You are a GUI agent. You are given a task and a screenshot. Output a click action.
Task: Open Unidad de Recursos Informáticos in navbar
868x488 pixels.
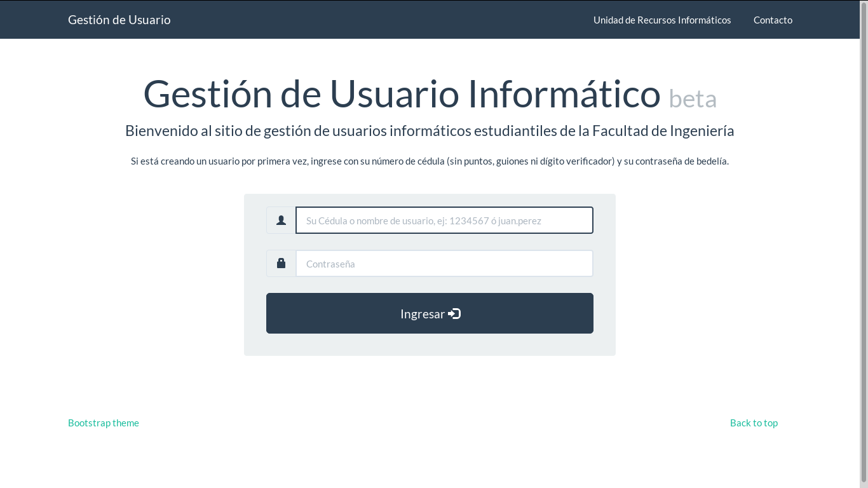[662, 20]
